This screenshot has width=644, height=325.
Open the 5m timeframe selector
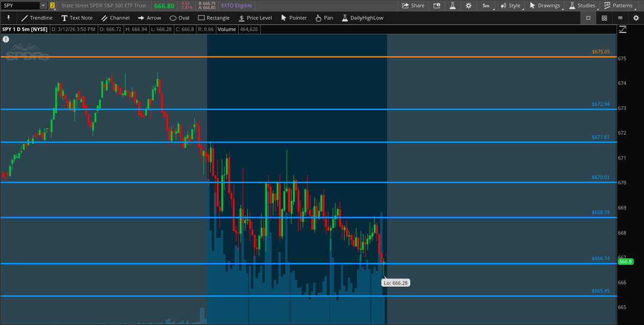486,5
